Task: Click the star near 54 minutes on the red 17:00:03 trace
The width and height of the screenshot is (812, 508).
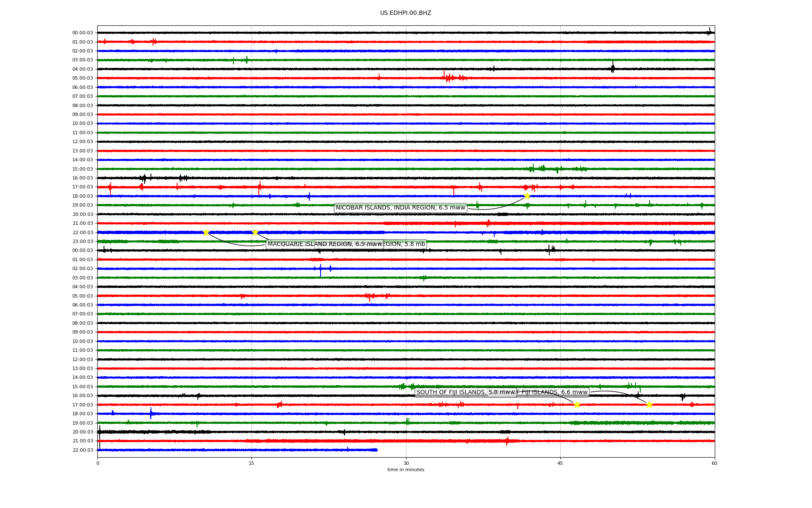Action: pyautogui.click(x=649, y=405)
